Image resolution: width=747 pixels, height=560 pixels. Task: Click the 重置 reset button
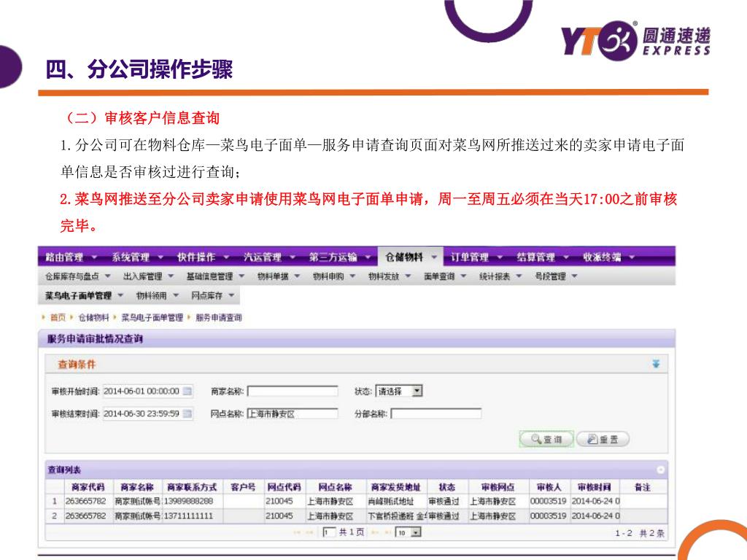[x=603, y=439]
